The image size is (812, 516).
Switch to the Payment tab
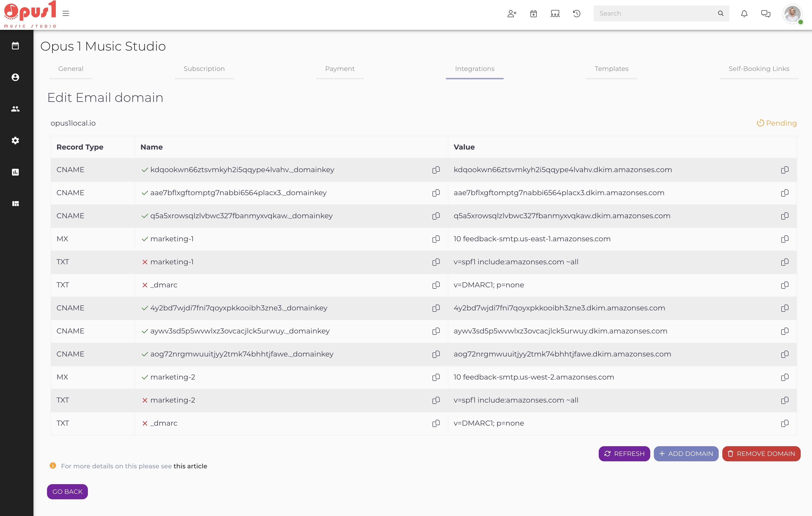340,69
